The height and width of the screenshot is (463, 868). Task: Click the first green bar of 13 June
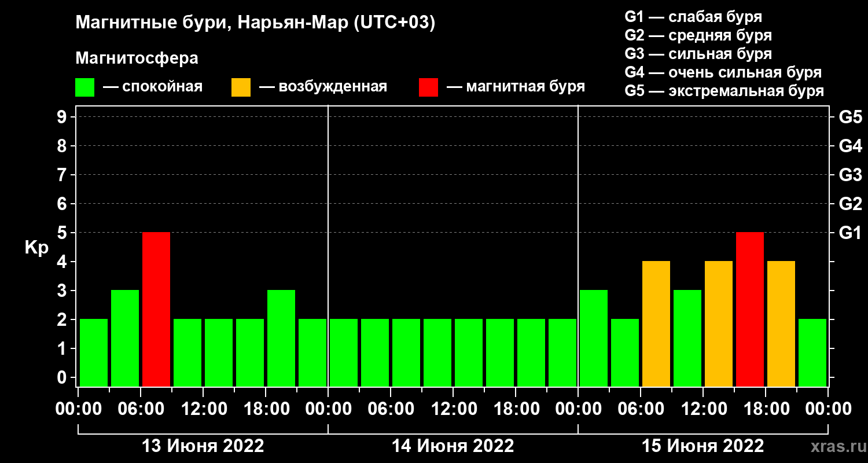tap(94, 352)
